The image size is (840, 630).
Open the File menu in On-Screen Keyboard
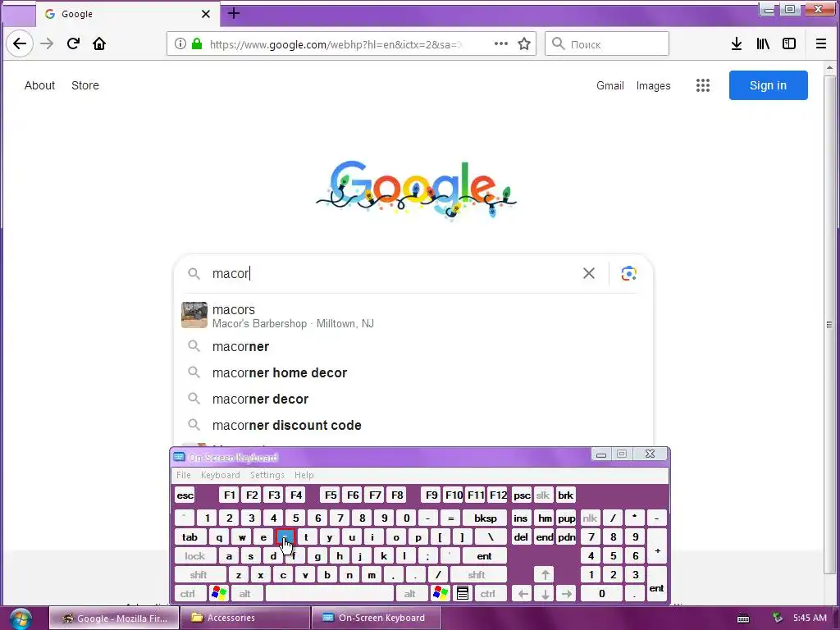(x=183, y=475)
